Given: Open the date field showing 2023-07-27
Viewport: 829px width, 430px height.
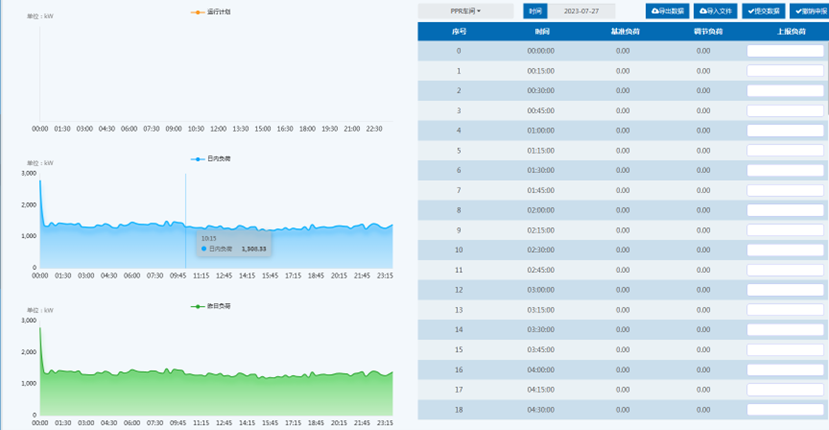Looking at the screenshot, I should coord(581,11).
